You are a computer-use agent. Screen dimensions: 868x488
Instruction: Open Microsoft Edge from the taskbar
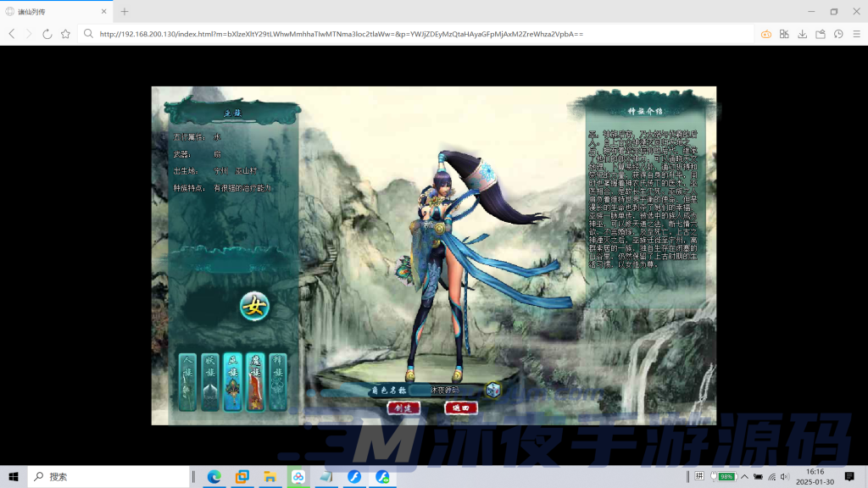coord(214,477)
